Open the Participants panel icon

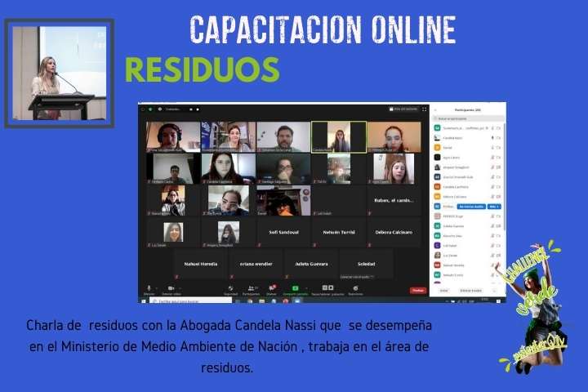coord(253,288)
